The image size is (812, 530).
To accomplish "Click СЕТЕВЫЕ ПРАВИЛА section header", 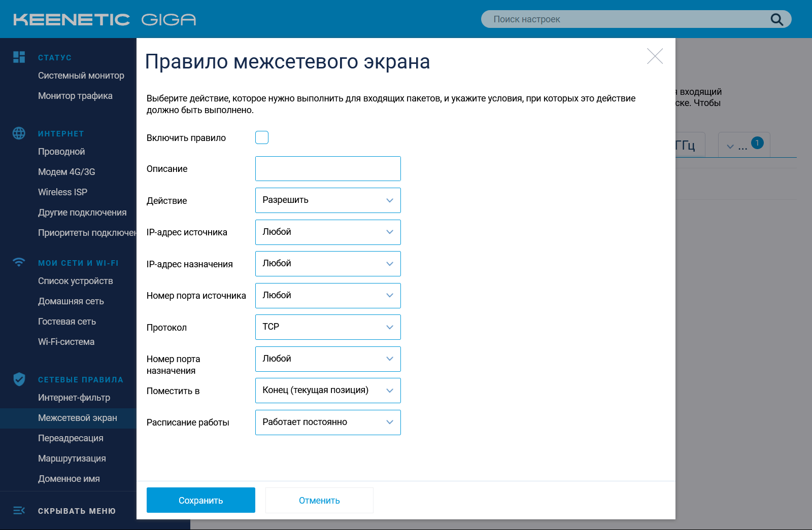I will 81,379.
